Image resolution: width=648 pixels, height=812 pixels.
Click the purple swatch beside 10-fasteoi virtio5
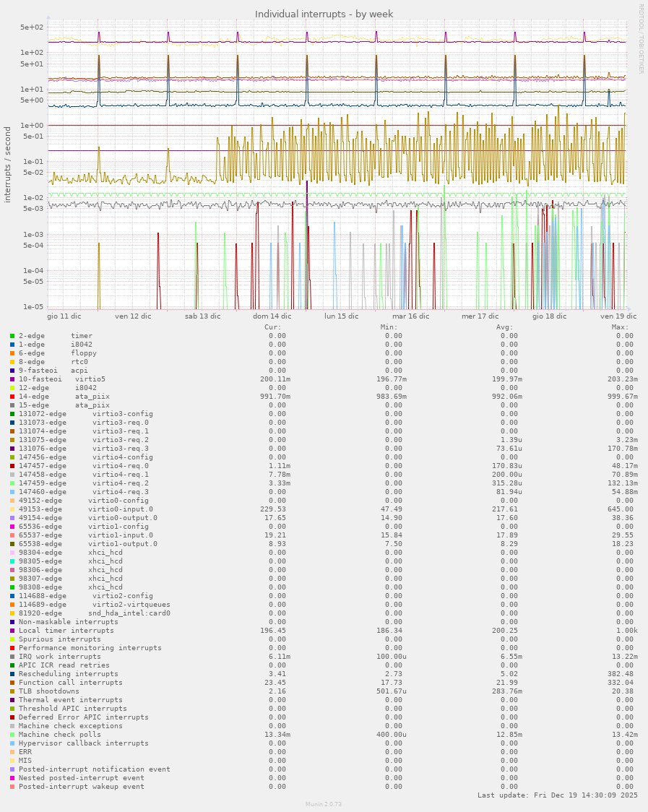12,379
